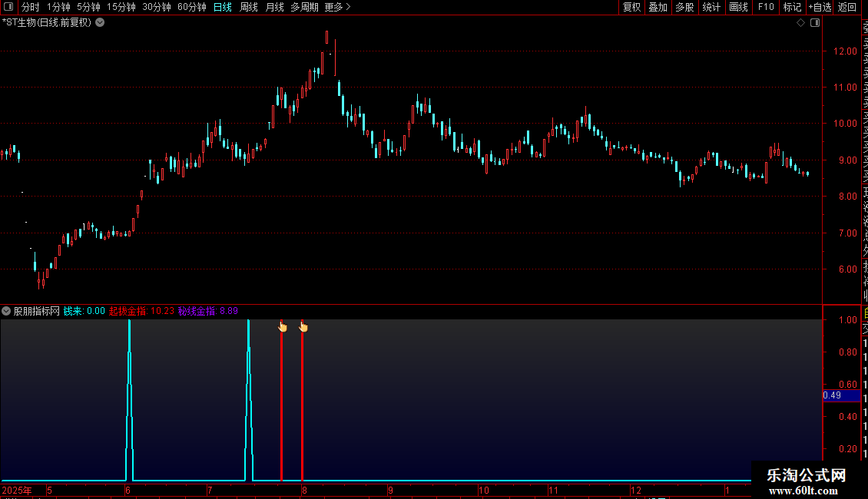
Task: Click the 0.49 cursor value on indicator axis
Action: point(841,395)
